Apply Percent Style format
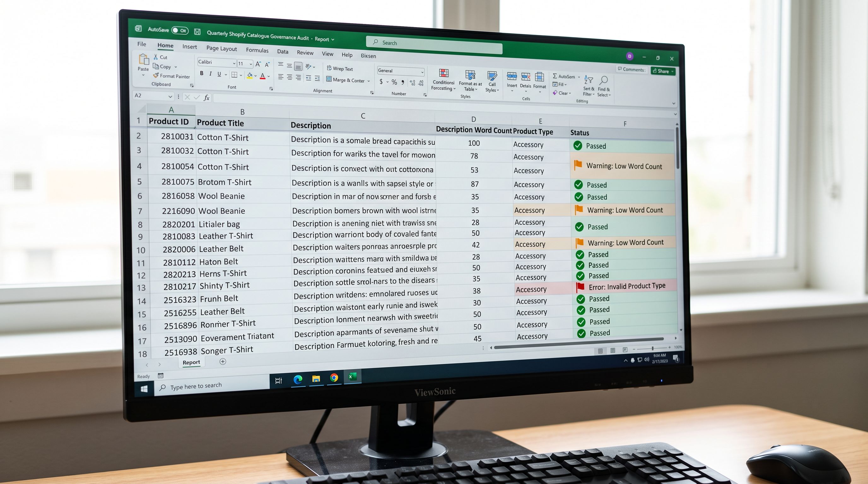This screenshot has height=484, width=868. pyautogui.click(x=394, y=82)
